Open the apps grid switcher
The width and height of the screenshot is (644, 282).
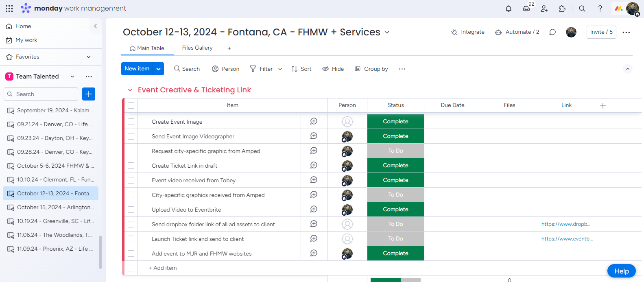(9, 9)
